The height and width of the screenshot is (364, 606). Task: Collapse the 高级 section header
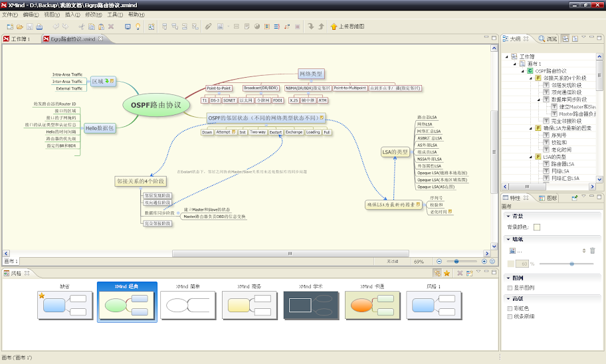pos(508,299)
